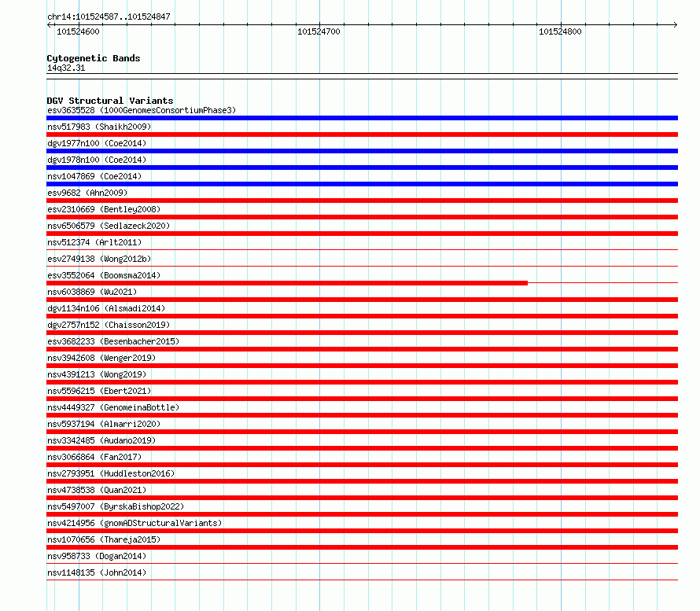
Task: Click the esv3635528 (1000GenomesConsortiumPhase3) label
Action: click(142, 110)
